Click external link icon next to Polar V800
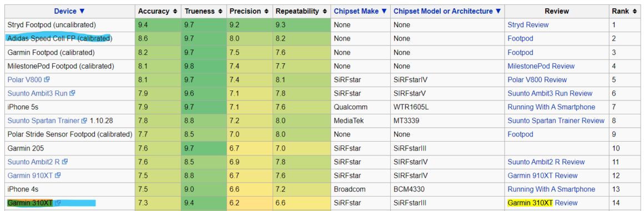This screenshot has width=644, height=211. pos(47,79)
